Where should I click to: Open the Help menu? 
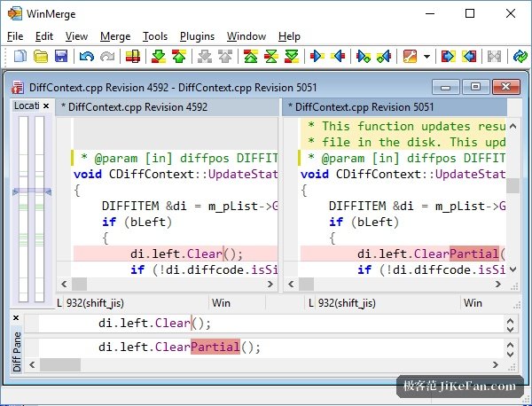click(x=289, y=36)
